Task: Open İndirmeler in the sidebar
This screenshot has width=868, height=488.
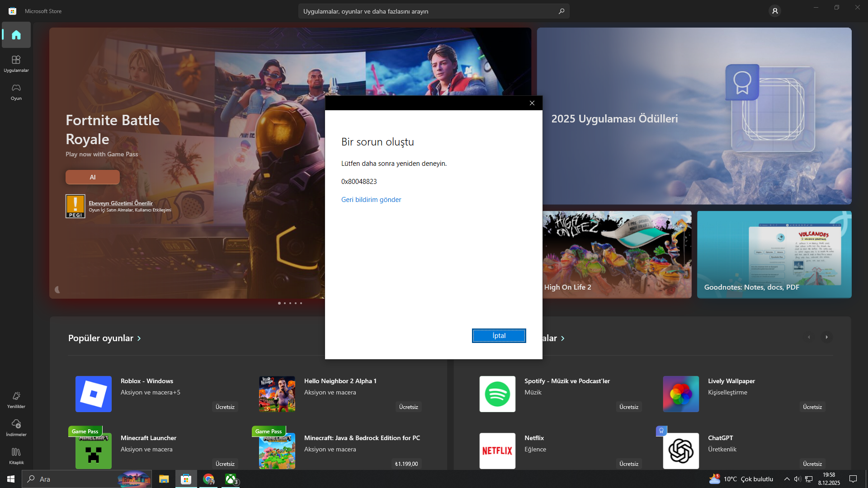Action: pyautogui.click(x=16, y=428)
